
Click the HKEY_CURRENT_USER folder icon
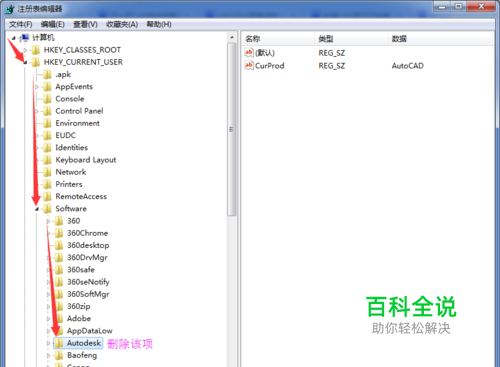tap(36, 62)
